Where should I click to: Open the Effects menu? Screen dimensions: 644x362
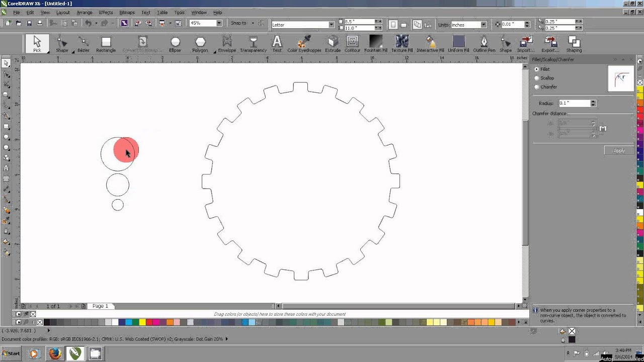[x=106, y=12]
